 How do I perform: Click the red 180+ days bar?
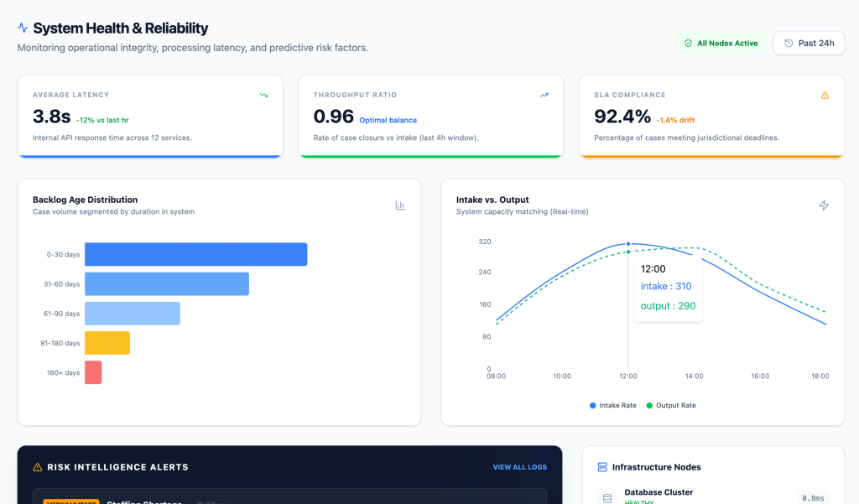[93, 372]
